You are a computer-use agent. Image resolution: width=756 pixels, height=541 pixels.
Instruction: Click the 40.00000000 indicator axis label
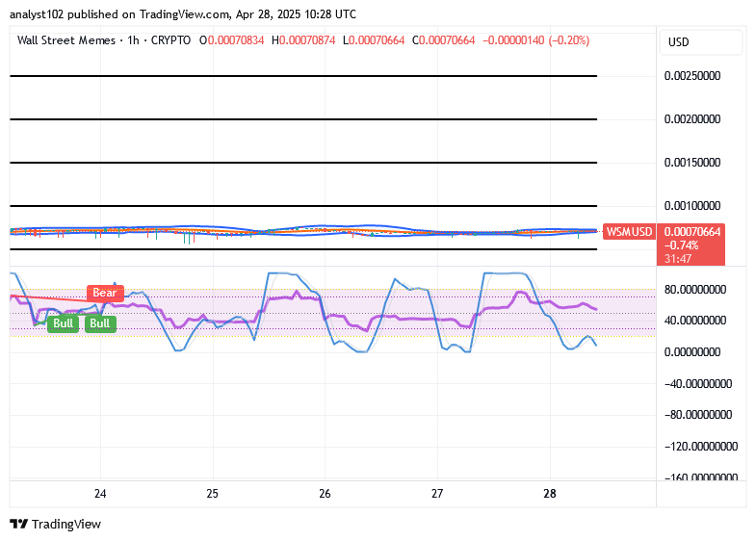click(695, 321)
